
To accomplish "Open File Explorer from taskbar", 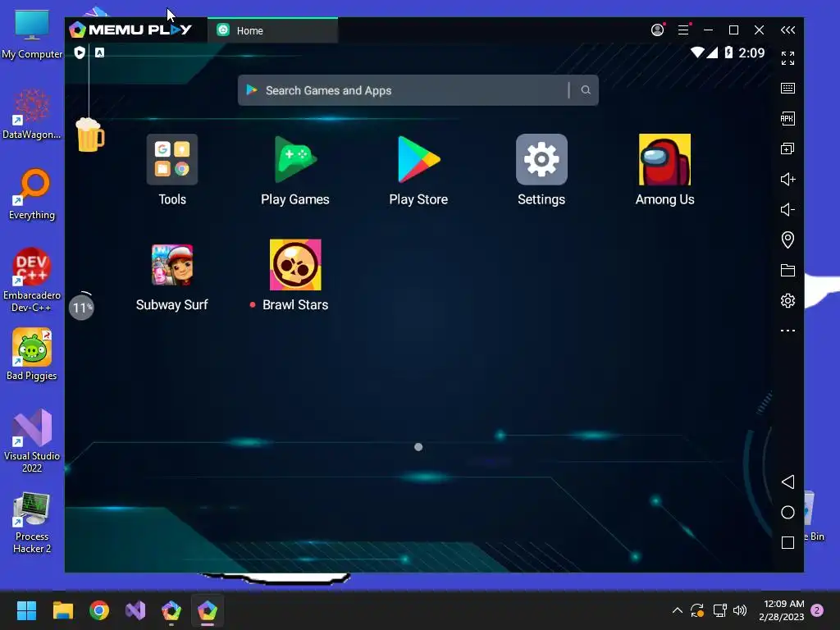I will [x=62, y=610].
